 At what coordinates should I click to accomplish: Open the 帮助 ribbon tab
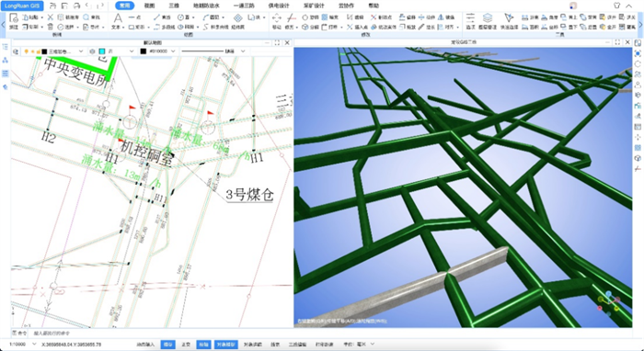coord(374,6)
